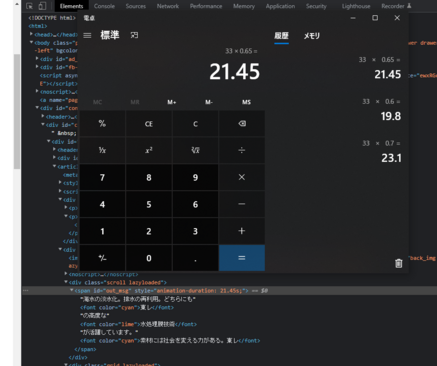Expand the head element node
Viewport: 437px width, 366px height.
[x=31, y=34]
